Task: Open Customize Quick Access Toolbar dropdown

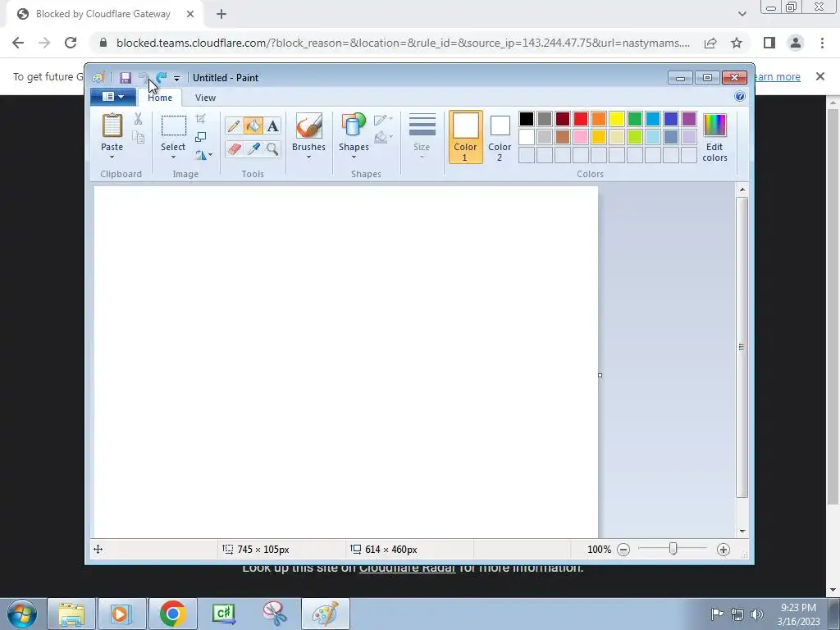Action: click(x=176, y=78)
